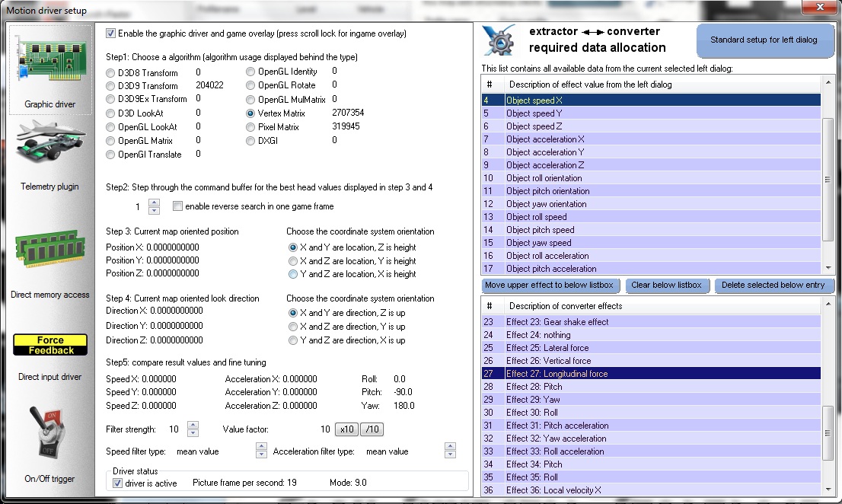The image size is (842, 504).
Task: Select the DXGI algorithm
Action: pos(250,141)
